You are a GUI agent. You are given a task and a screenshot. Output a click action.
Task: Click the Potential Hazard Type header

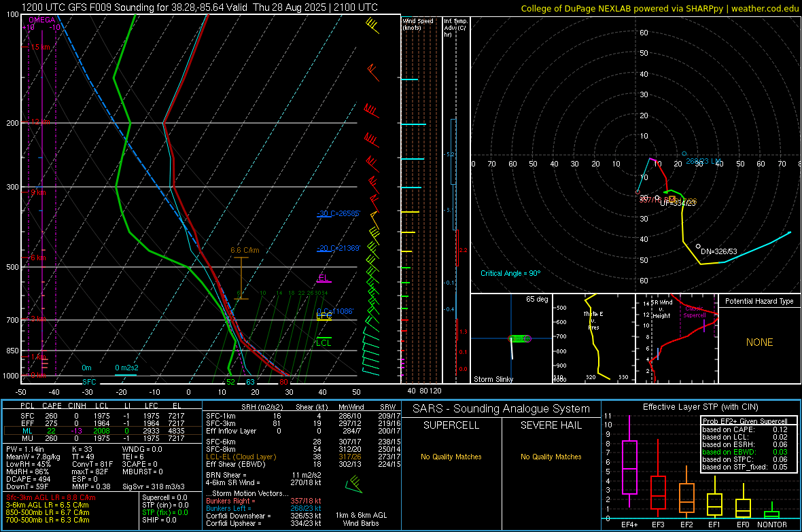coord(759,301)
